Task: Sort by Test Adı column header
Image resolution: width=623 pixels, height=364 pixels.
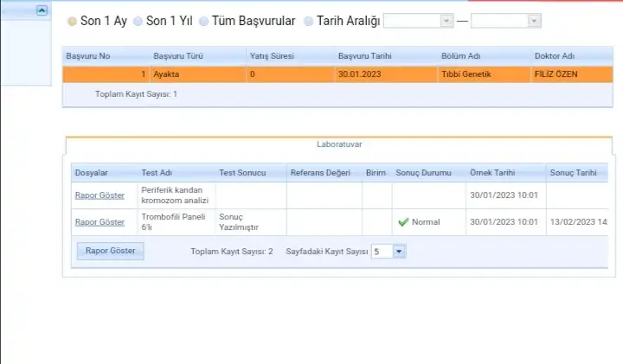Action: point(156,173)
